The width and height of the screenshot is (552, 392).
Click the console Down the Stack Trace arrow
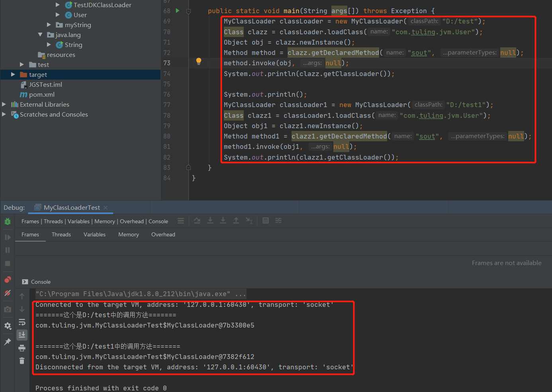(x=22, y=309)
